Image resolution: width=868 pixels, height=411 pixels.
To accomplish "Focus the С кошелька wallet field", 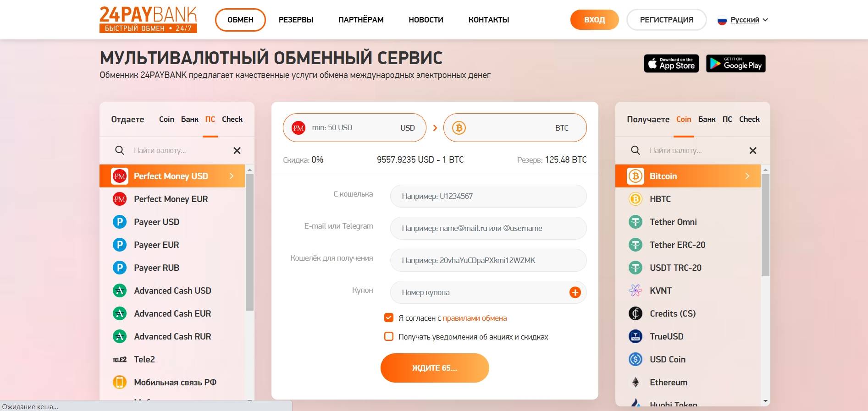I will 488,196.
